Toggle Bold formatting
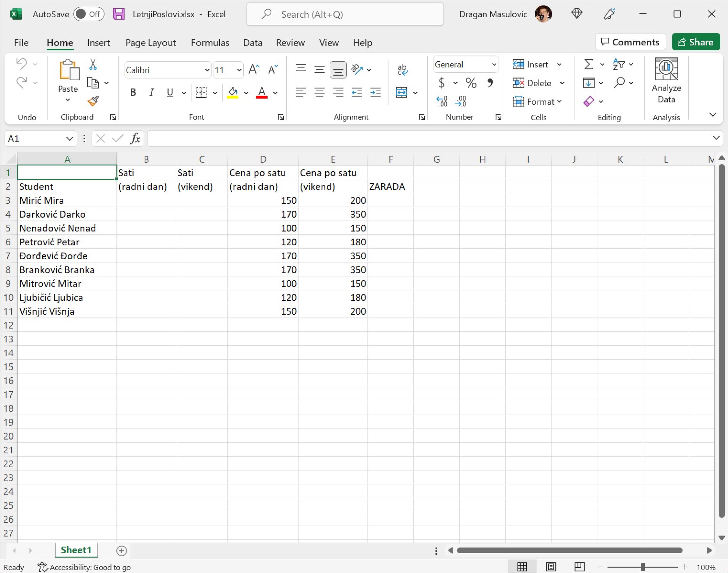728x573 pixels. pyautogui.click(x=133, y=92)
